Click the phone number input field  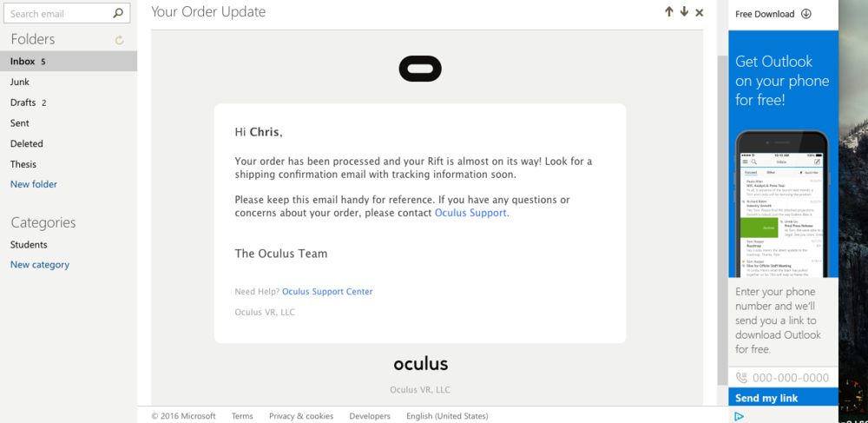pyautogui.click(x=790, y=378)
